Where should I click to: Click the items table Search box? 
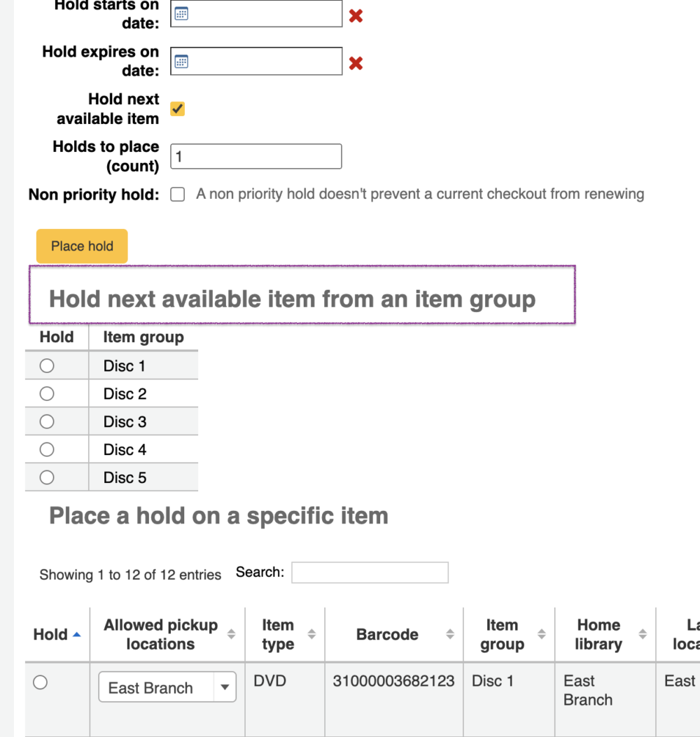click(370, 573)
